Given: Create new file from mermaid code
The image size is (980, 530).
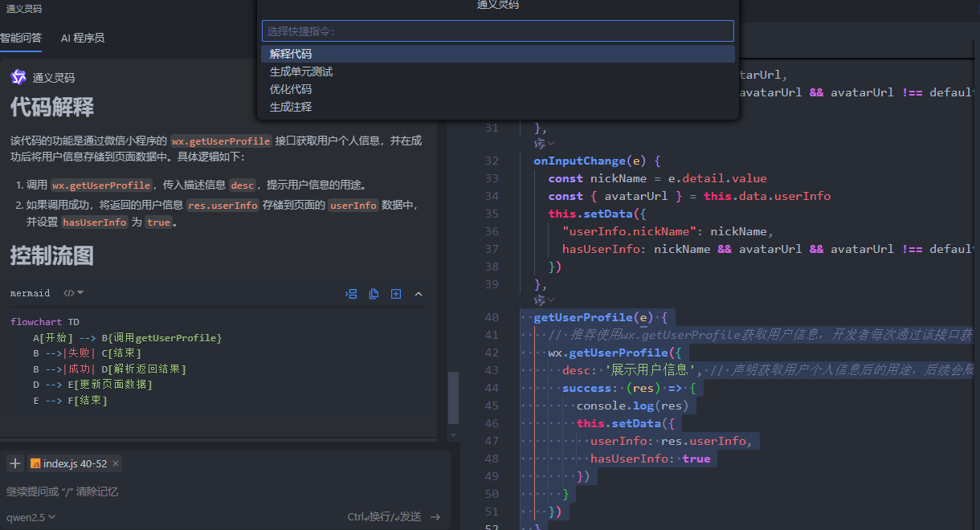Looking at the screenshot, I should tap(396, 294).
